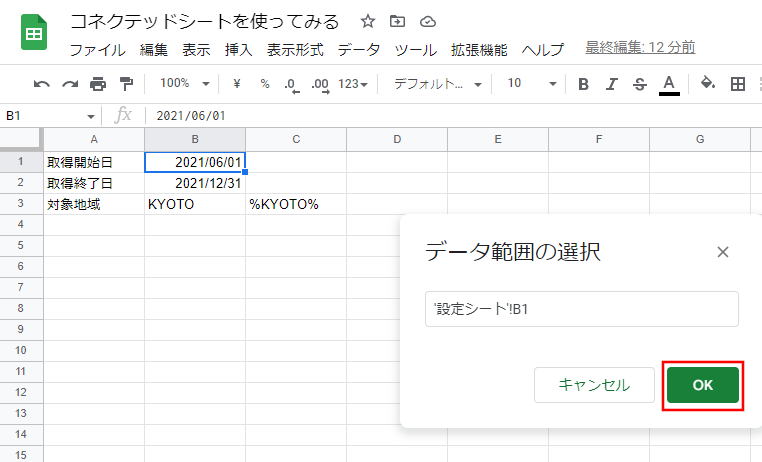
Task: Select column F header
Action: 599,139
